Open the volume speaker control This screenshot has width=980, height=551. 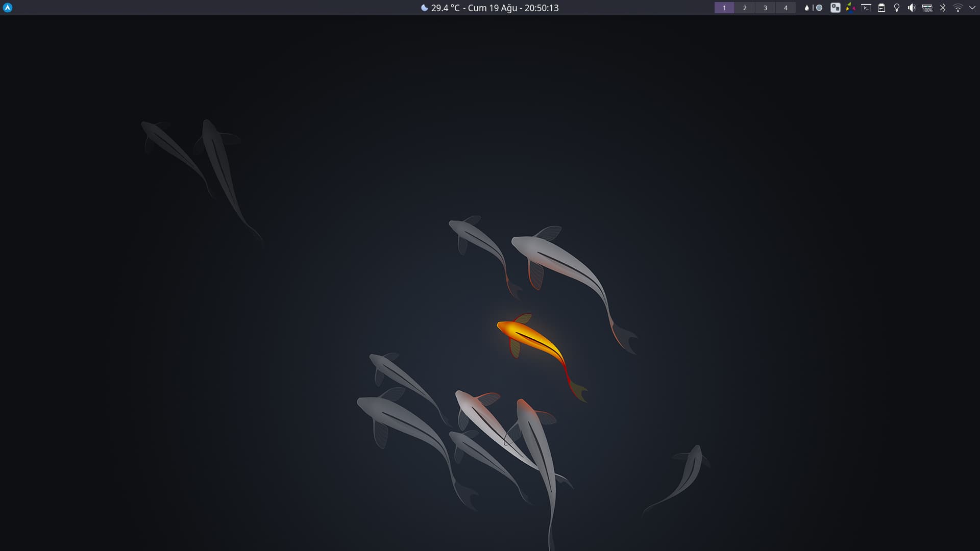pyautogui.click(x=912, y=8)
